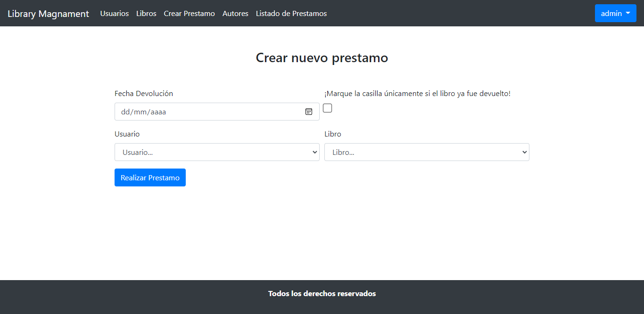The height and width of the screenshot is (314, 644).
Task: Open the admin user dropdown menu
Action: (616, 13)
